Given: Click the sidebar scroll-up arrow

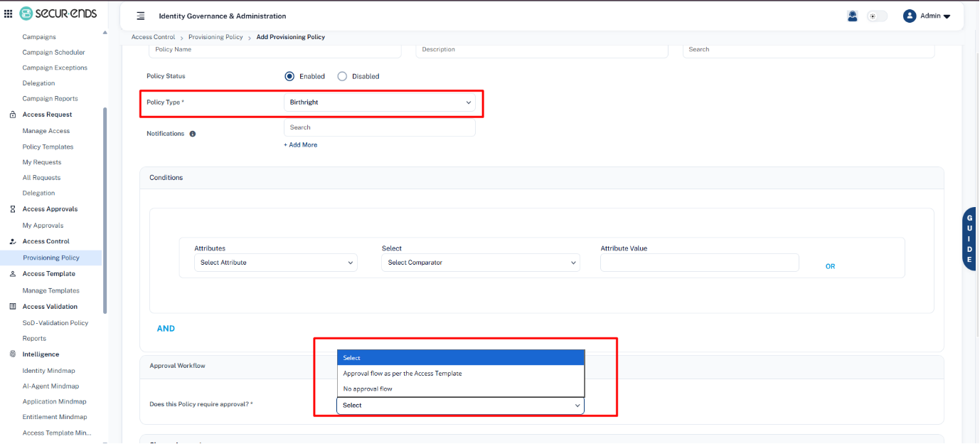Looking at the screenshot, I should pyautogui.click(x=105, y=32).
